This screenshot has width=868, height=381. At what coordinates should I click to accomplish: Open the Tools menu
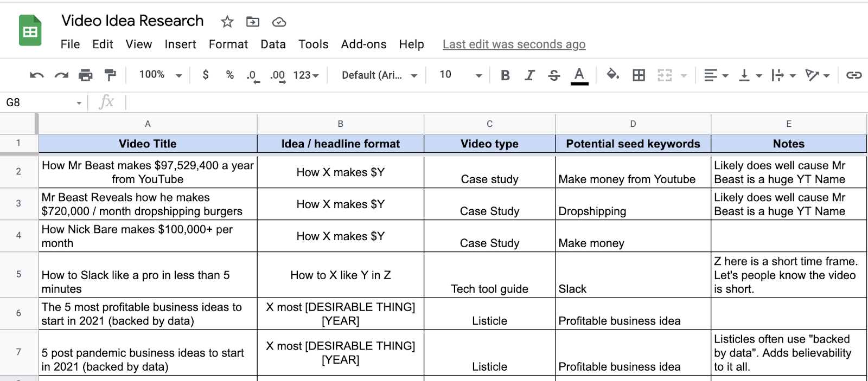(313, 44)
